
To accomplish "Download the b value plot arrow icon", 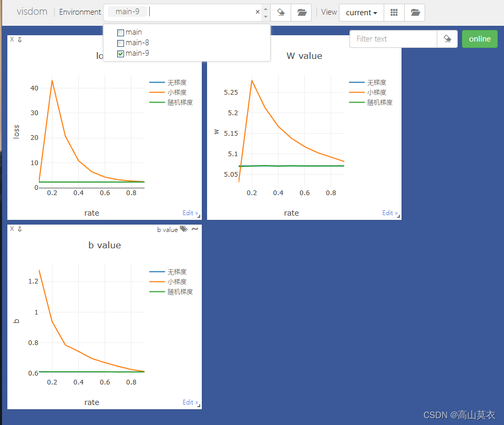I will pos(19,229).
